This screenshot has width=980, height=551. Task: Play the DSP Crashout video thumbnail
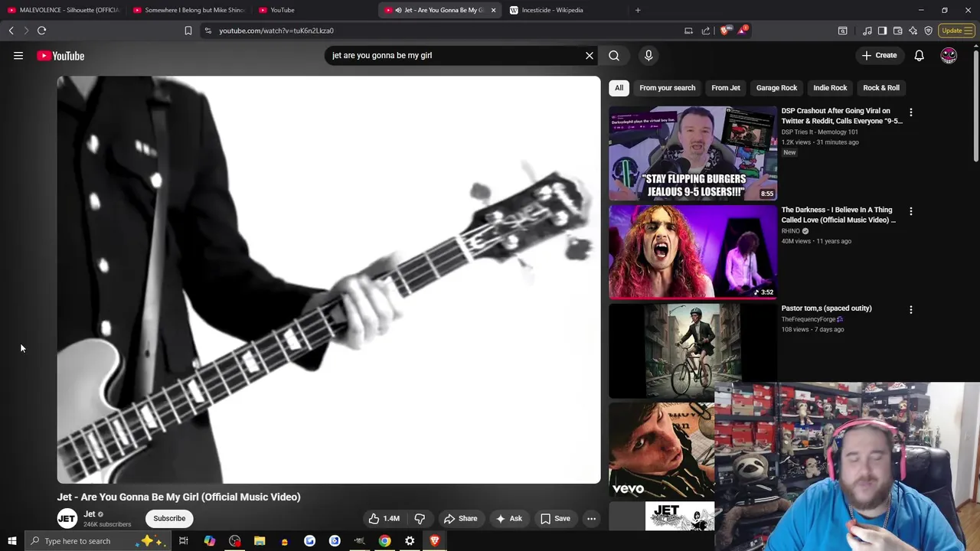coord(693,153)
